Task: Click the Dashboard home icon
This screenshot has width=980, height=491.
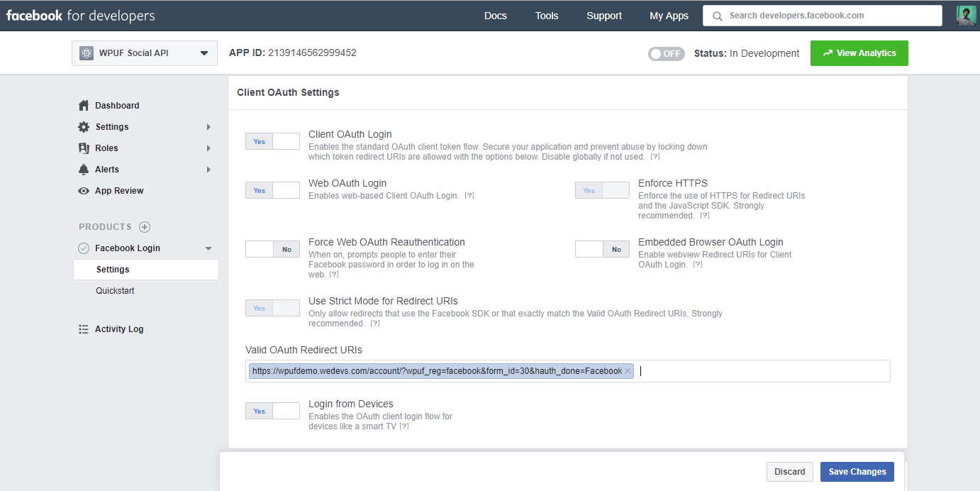Action: point(84,106)
